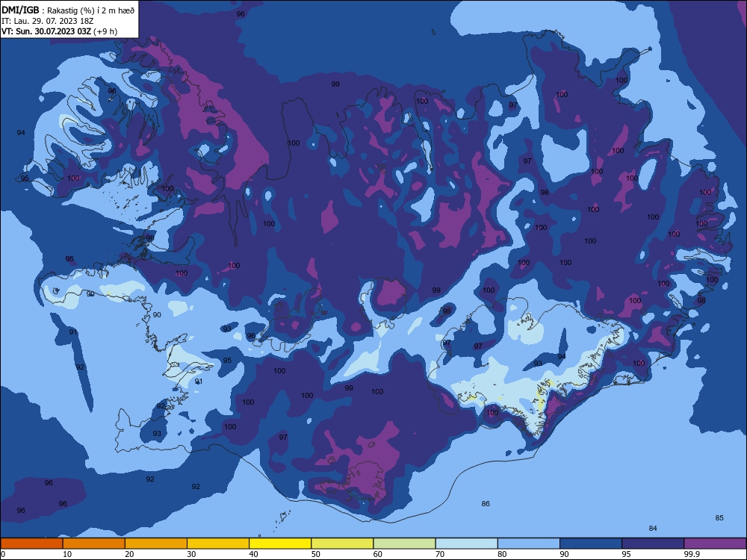Click the legend scale label '90'

564,554
